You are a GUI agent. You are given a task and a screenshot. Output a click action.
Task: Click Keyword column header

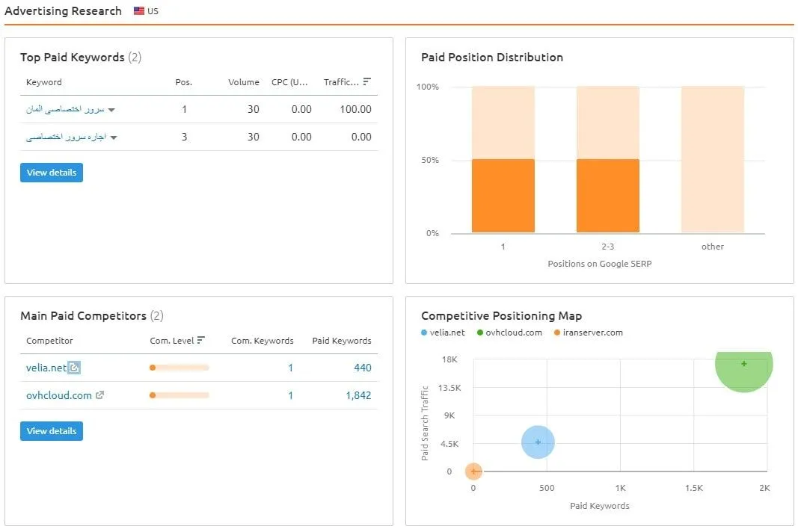[x=44, y=82]
